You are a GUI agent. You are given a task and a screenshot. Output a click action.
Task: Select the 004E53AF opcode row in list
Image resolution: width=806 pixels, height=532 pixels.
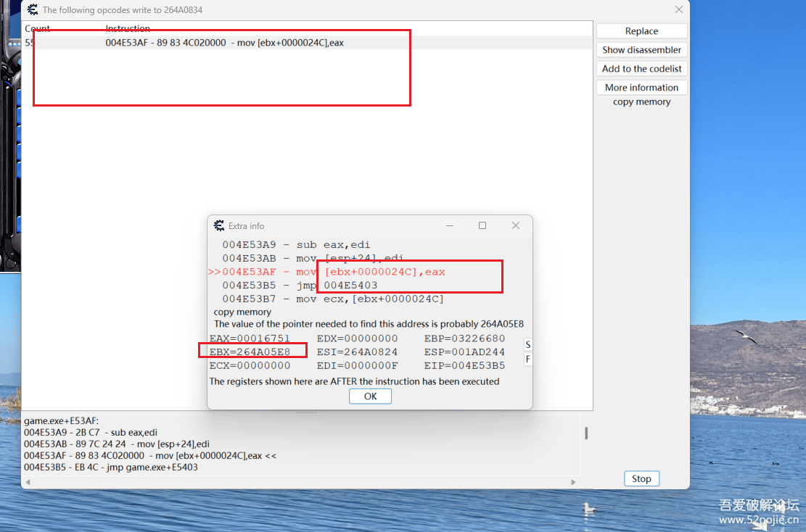(308, 43)
